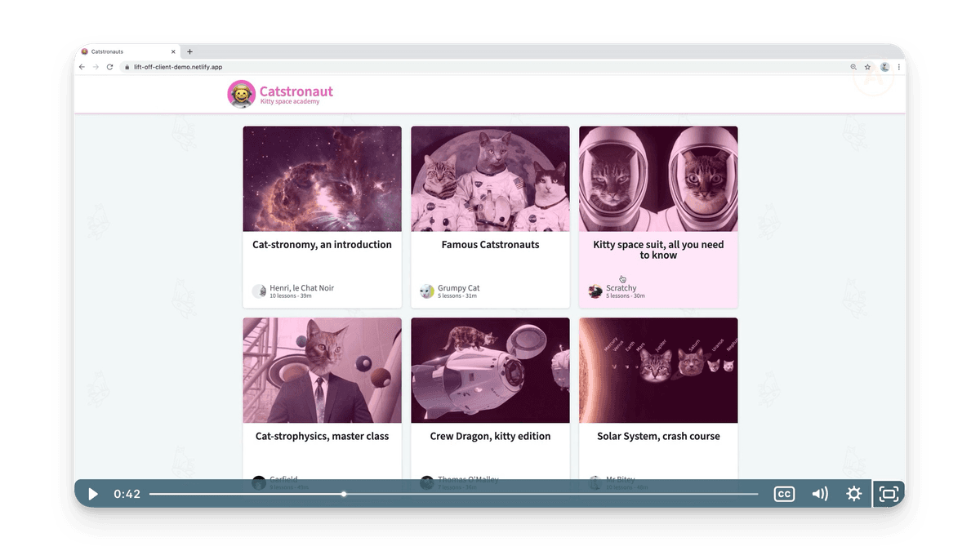Open the video settings gear menu
The width and height of the screenshot is (980, 551).
pos(853,494)
